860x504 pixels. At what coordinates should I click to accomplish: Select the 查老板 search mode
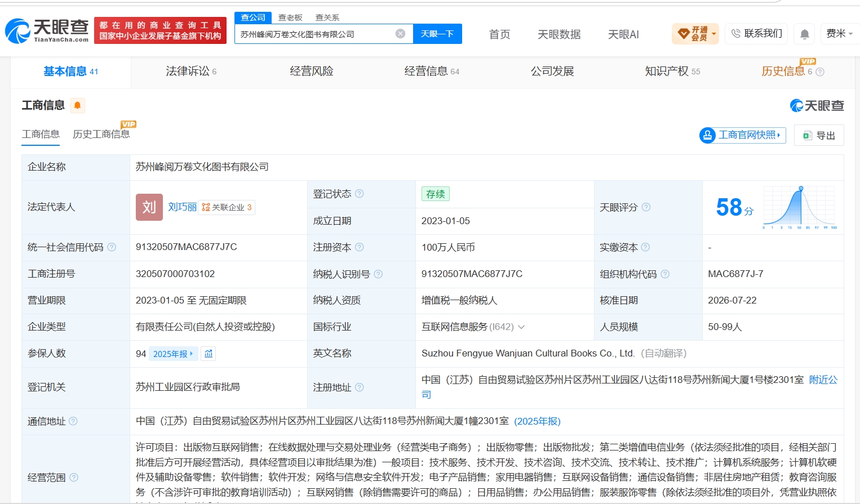click(x=290, y=17)
